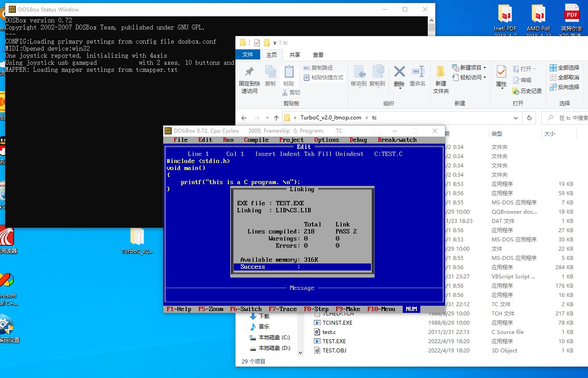Click Select none (全部取消)
Viewport: 588px width, 378px height.
pos(564,78)
